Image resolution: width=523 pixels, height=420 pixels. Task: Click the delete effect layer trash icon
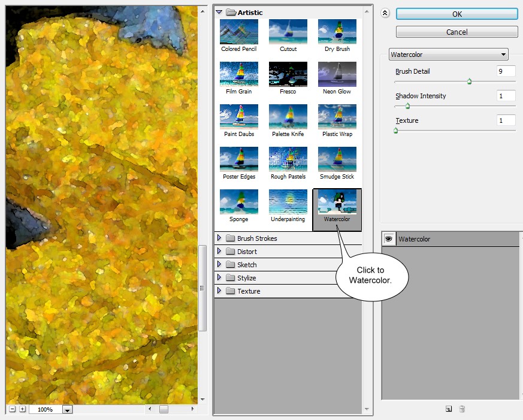click(x=462, y=409)
